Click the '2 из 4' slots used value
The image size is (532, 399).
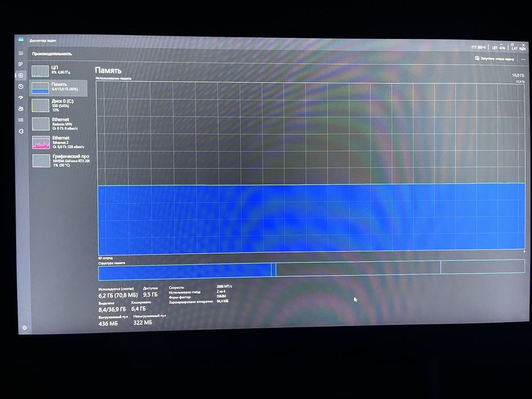pyautogui.click(x=221, y=291)
